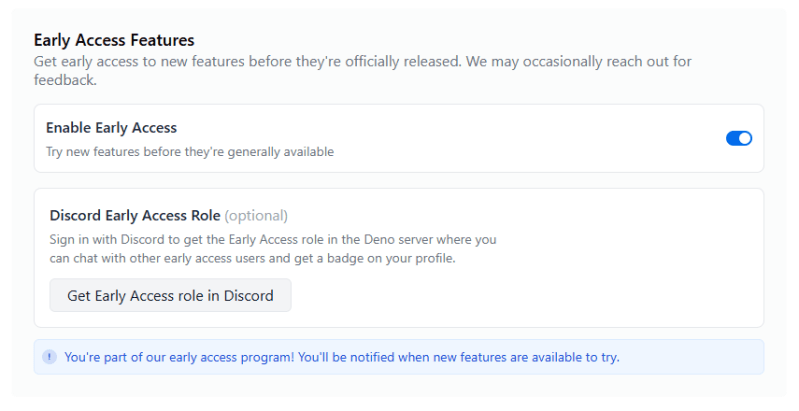This screenshot has height=411, width=799.
Task: Click the word 'feedback.' in the description
Action: [x=65, y=80]
